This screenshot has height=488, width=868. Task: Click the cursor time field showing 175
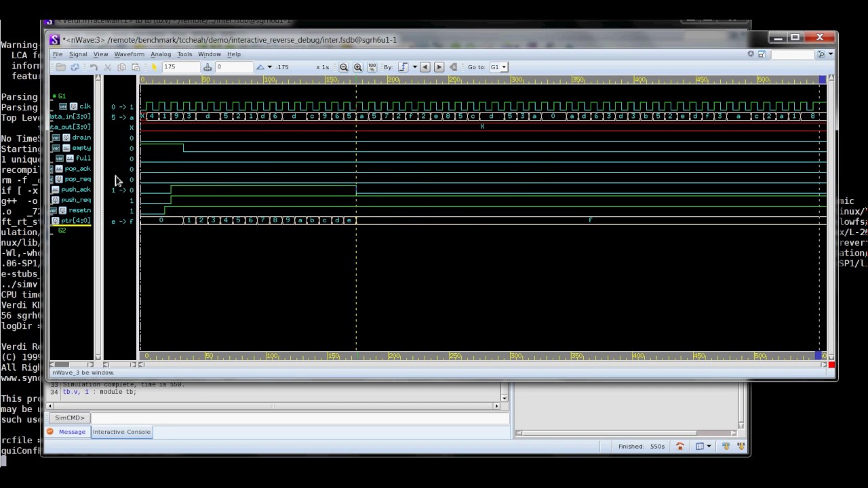180,67
